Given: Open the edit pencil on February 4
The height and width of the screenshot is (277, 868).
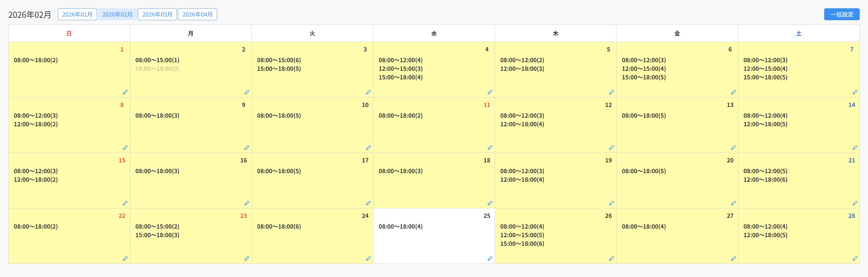Looking at the screenshot, I should click(490, 92).
